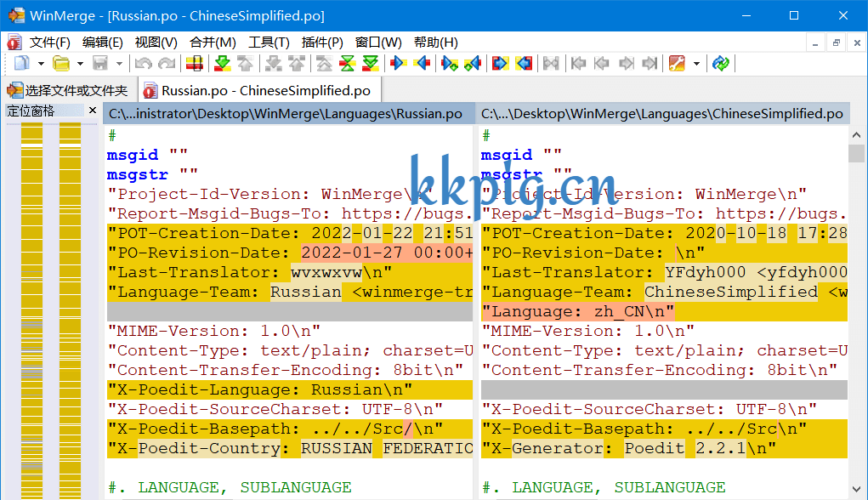The width and height of the screenshot is (868, 500).
Task: Click "PO-Revision-Date: 2022-01-27" line in left pane
Action: [x=290, y=253]
